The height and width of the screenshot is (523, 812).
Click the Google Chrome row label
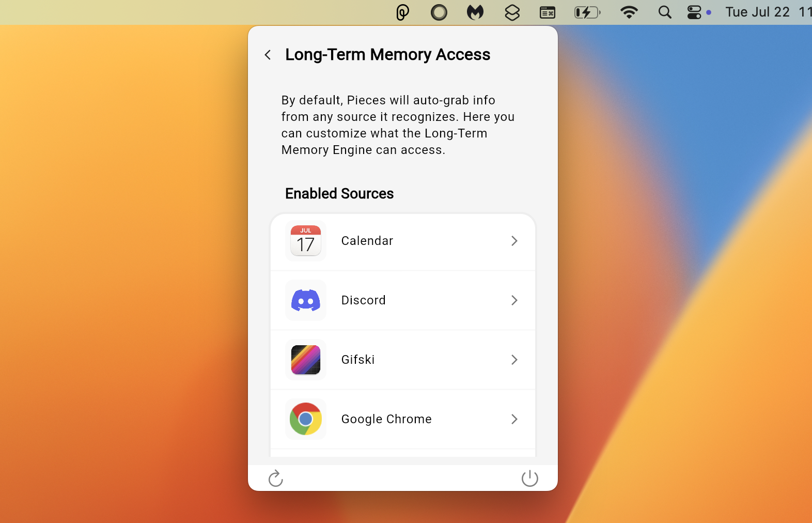click(386, 419)
